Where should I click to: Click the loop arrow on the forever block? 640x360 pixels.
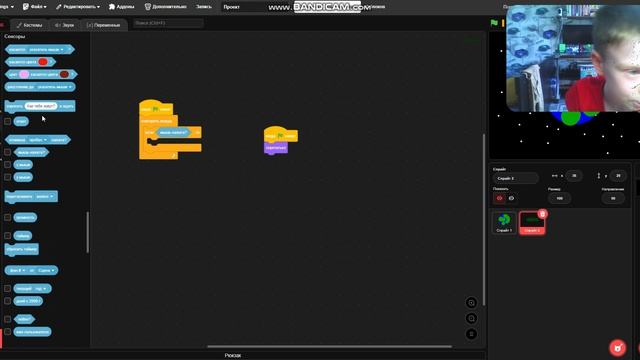point(173,156)
